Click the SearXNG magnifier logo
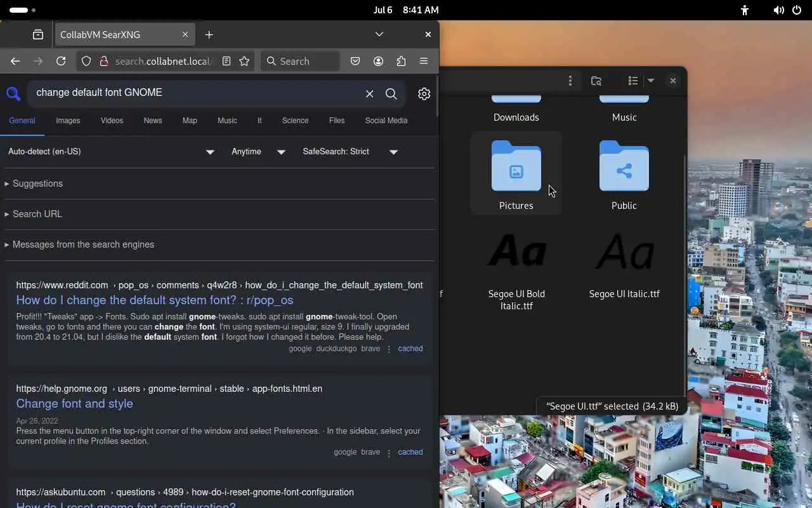The width and height of the screenshot is (812, 508). pyautogui.click(x=13, y=94)
